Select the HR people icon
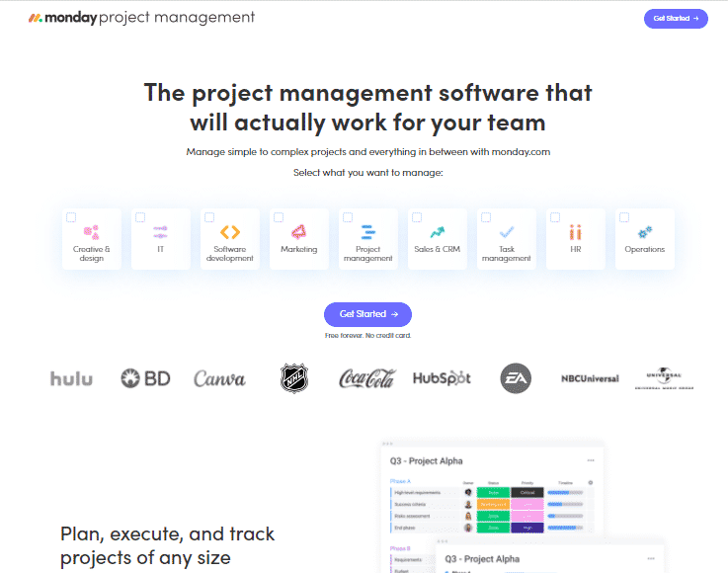 [x=575, y=232]
